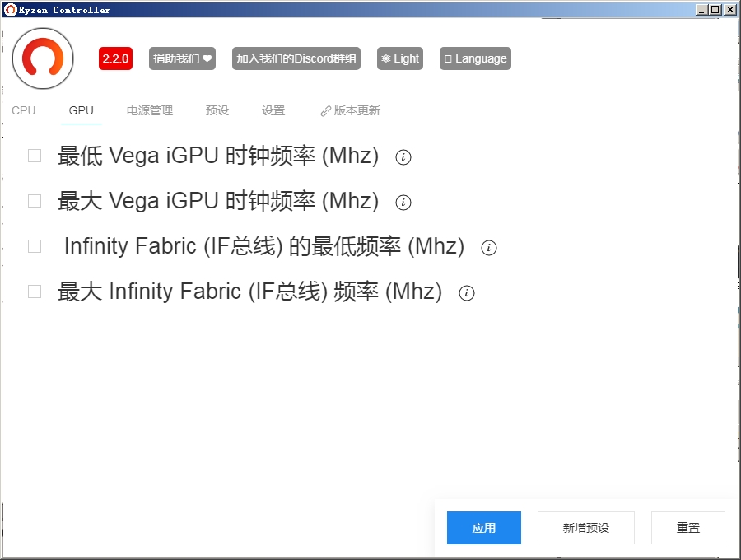This screenshot has width=741, height=560.
Task: Enable the minimum Vega iGPU clock checkbox
Action: coord(34,155)
